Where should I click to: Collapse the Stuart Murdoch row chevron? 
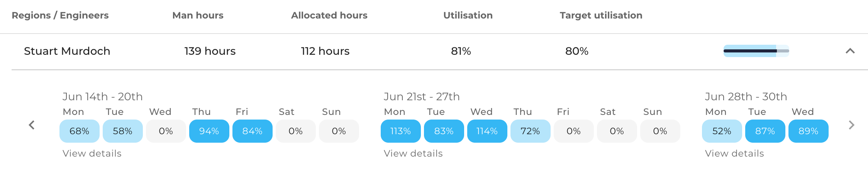point(850,51)
